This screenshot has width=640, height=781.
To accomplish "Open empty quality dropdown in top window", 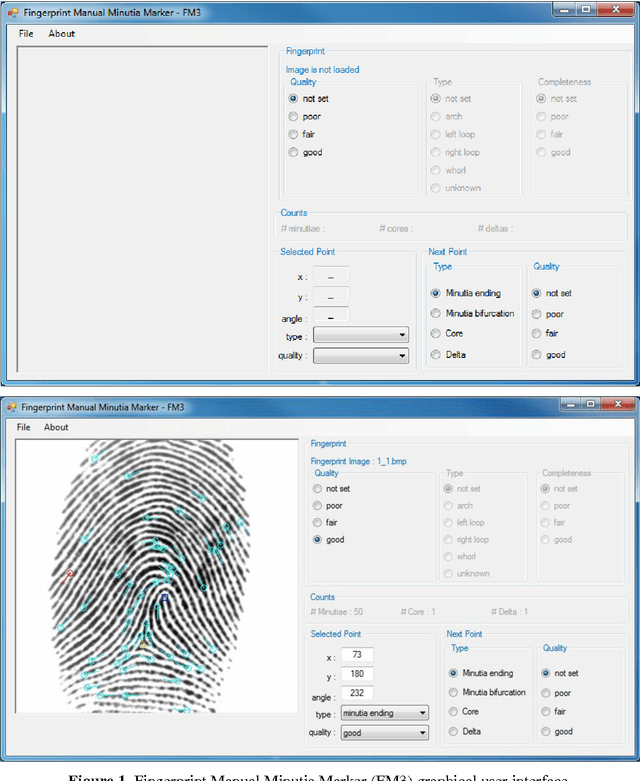I will [x=361, y=356].
